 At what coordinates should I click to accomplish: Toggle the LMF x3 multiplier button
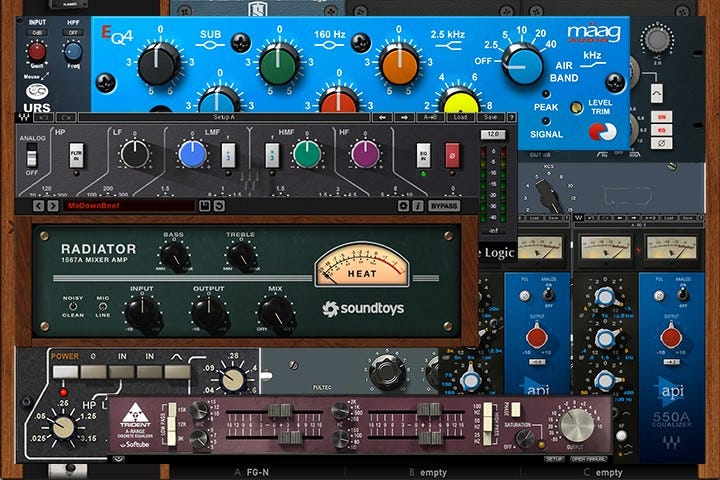tap(228, 155)
